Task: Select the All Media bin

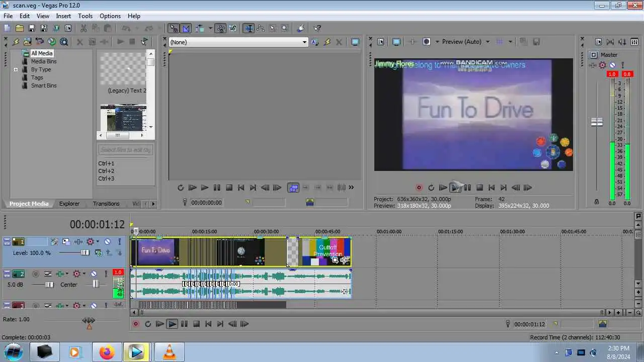Action: point(42,53)
